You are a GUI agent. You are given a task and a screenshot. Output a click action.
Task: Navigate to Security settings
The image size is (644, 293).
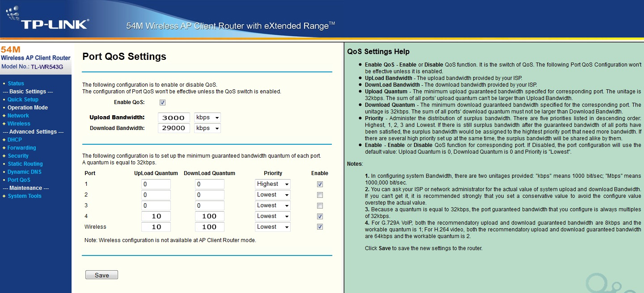pyautogui.click(x=18, y=156)
